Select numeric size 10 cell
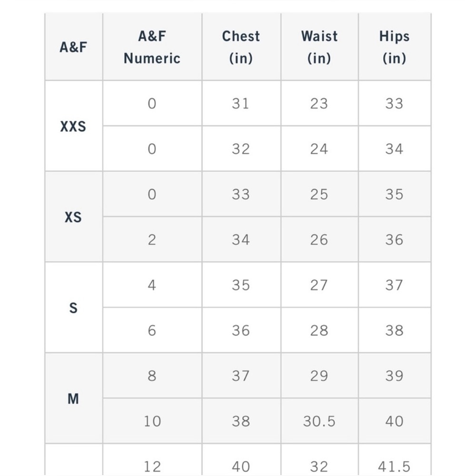 tap(152, 421)
